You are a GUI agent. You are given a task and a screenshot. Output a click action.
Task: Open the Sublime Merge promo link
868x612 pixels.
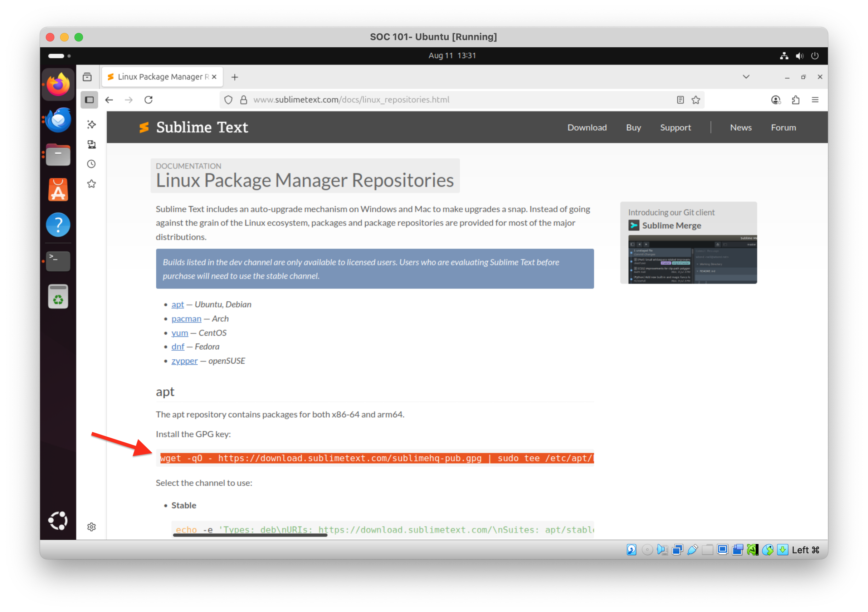coord(672,226)
